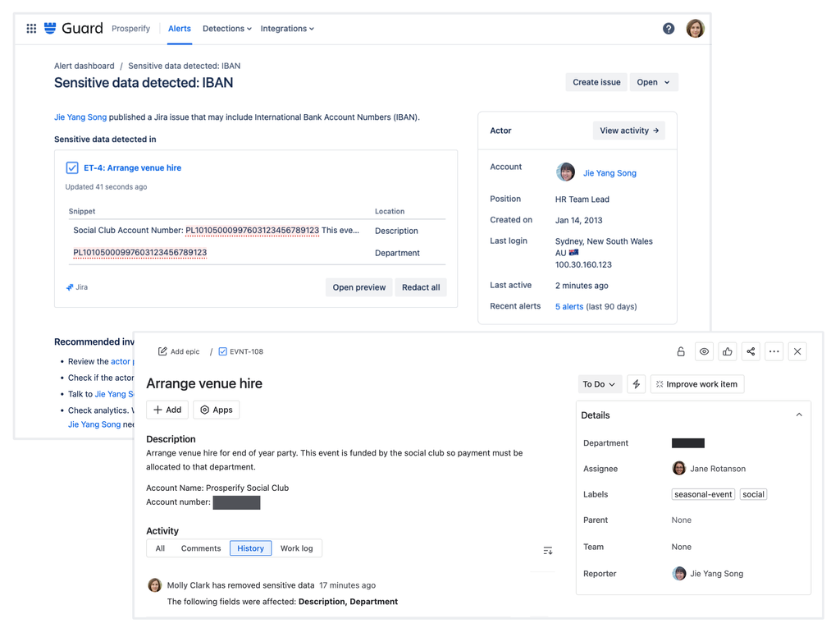Viewport: 840px width, 637px height.
Task: Open the 5 alerts link
Action: coord(569,306)
